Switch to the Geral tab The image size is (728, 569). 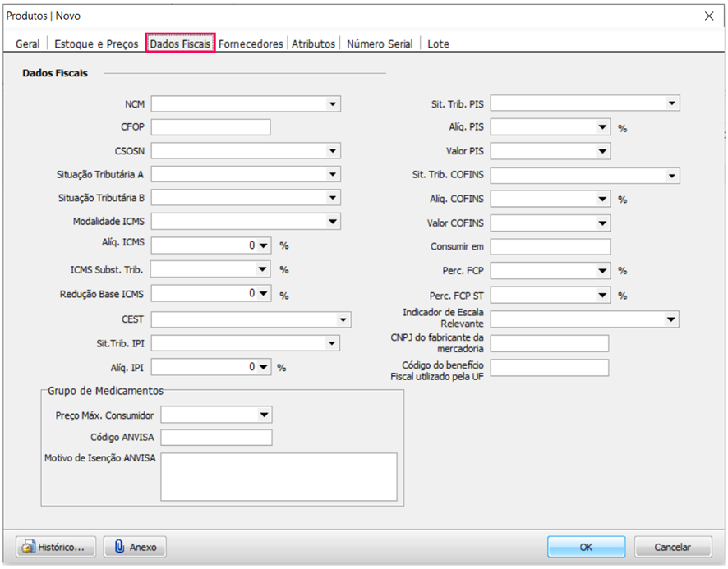pos(27,44)
